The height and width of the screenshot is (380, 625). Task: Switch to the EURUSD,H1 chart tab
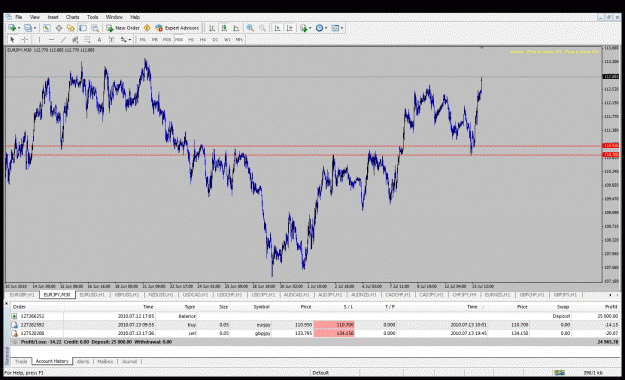(92, 295)
